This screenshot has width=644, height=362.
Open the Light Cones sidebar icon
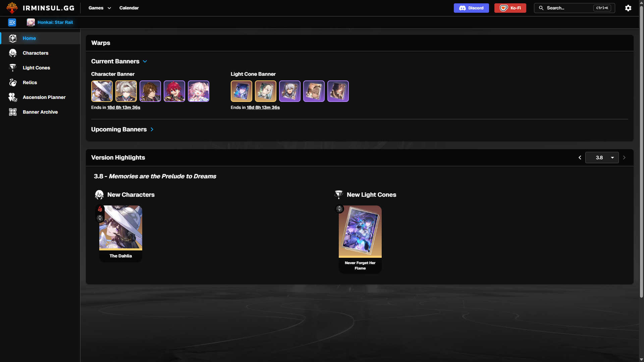13,68
